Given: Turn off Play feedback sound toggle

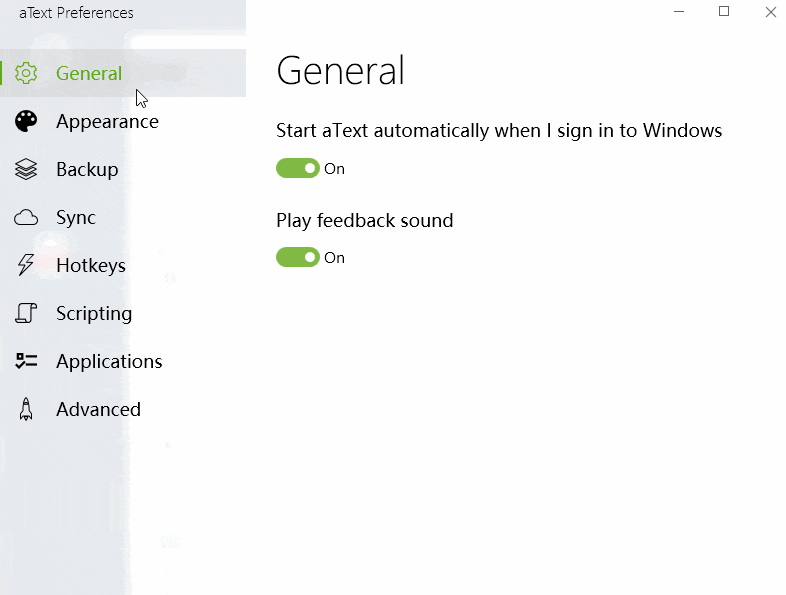Looking at the screenshot, I should pyautogui.click(x=298, y=257).
